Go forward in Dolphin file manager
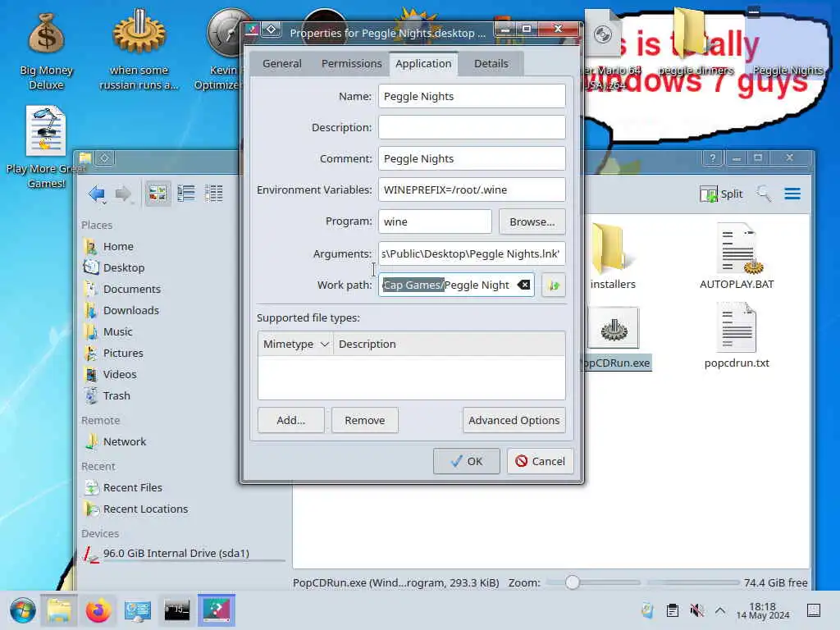 (x=123, y=194)
